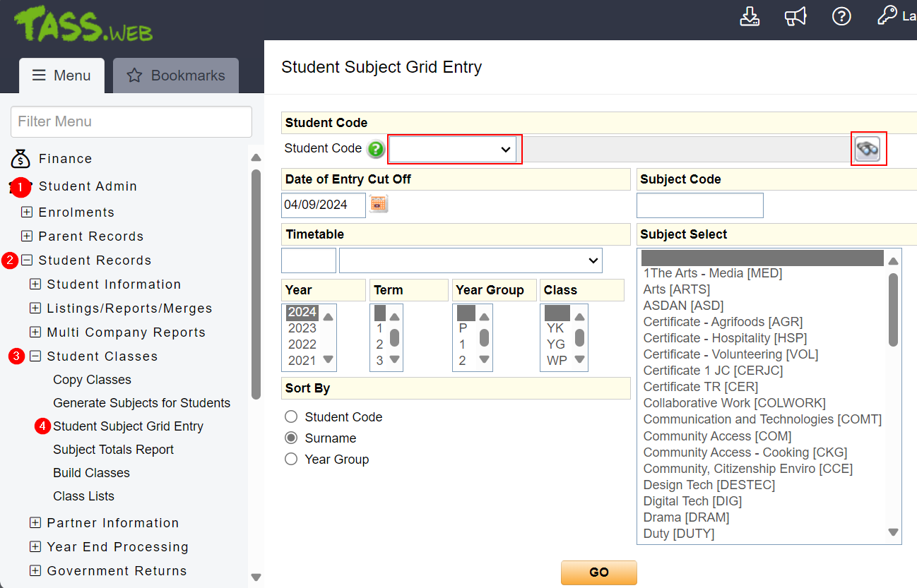Open the Student Code dropdown
This screenshot has height=588, width=917.
453,150
